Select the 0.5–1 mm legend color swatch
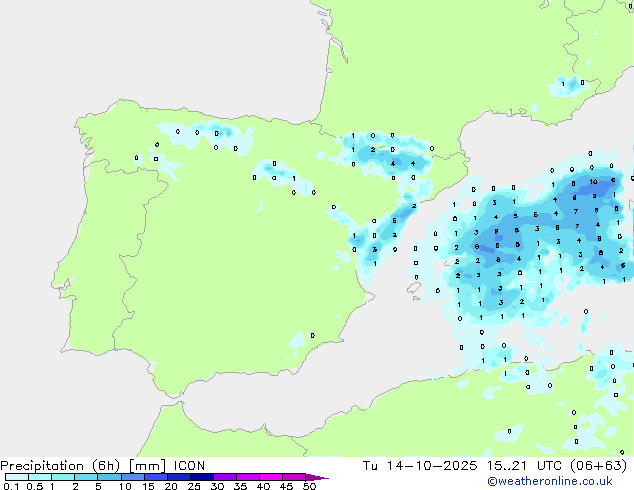The height and width of the screenshot is (490, 634). (40, 477)
